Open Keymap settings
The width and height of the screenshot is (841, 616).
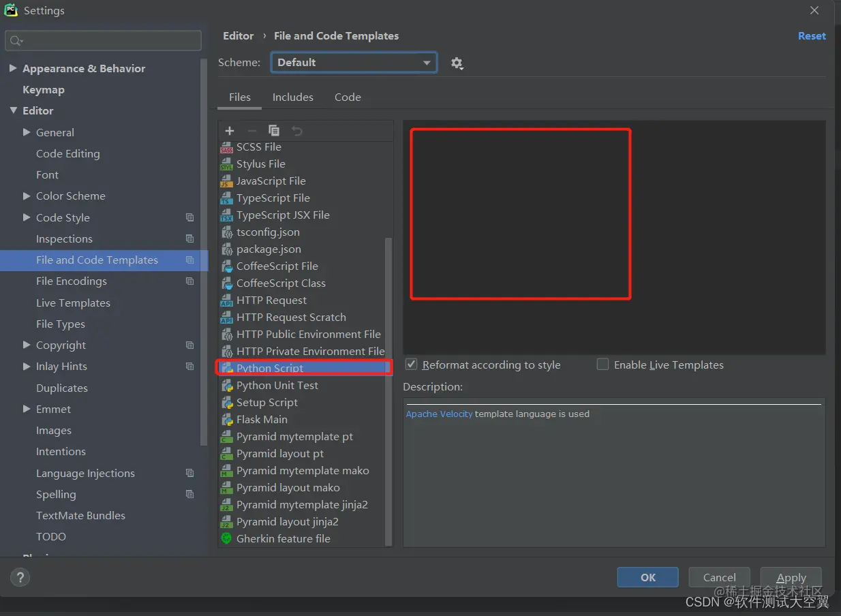pyautogui.click(x=44, y=90)
